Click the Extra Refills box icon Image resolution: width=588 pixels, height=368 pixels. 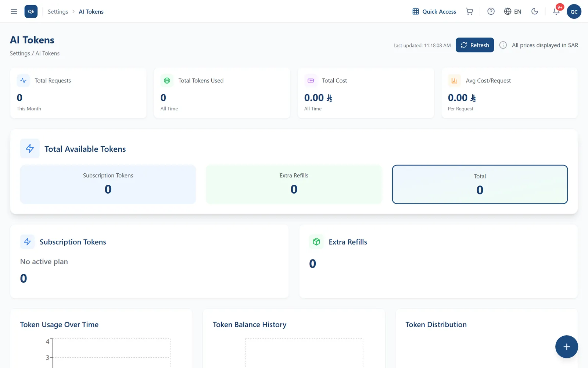pos(316,242)
